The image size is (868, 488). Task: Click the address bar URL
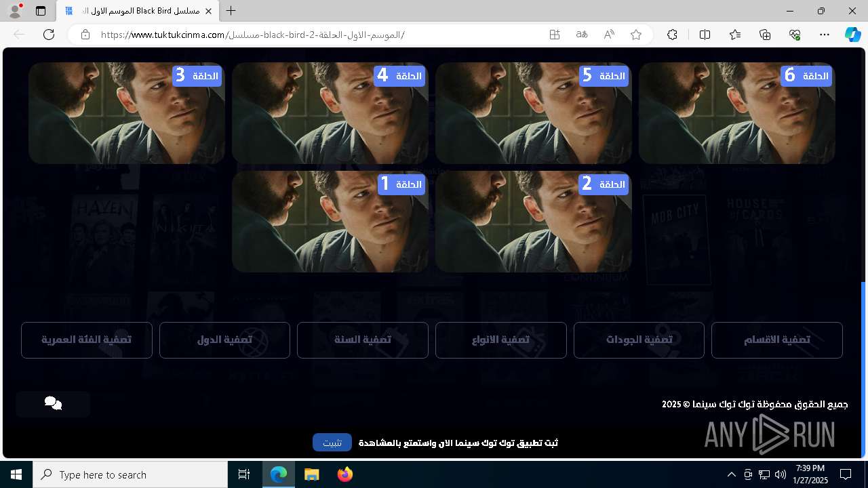pyautogui.click(x=252, y=35)
